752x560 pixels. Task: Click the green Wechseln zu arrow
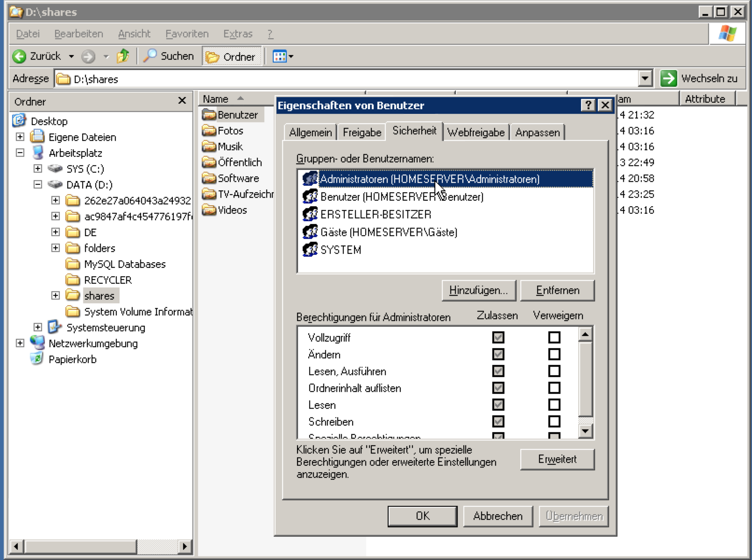click(x=668, y=78)
